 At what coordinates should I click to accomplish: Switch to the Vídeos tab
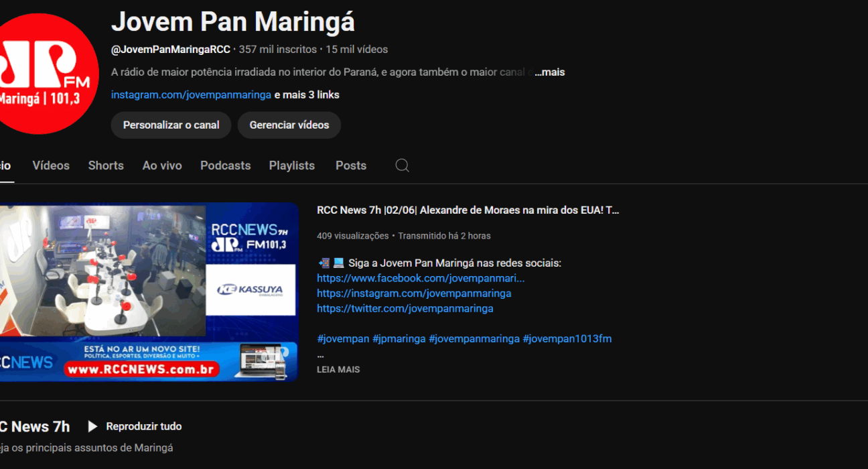pos(51,165)
